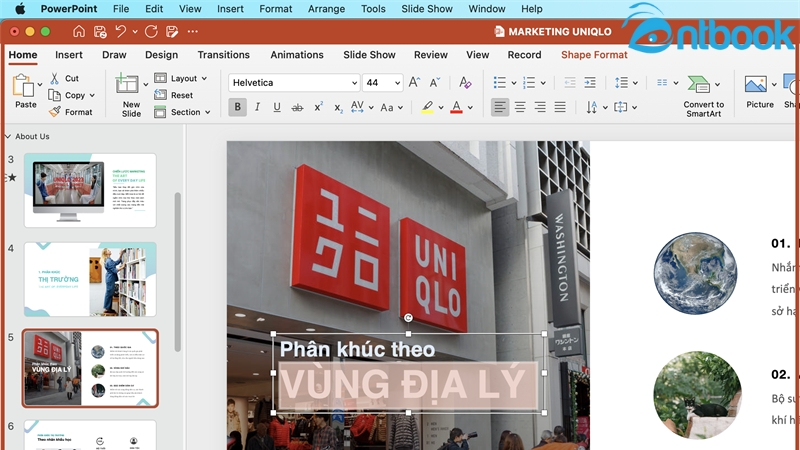Switch to the Design tab
Screen dimensions: 800x450
coord(161,55)
